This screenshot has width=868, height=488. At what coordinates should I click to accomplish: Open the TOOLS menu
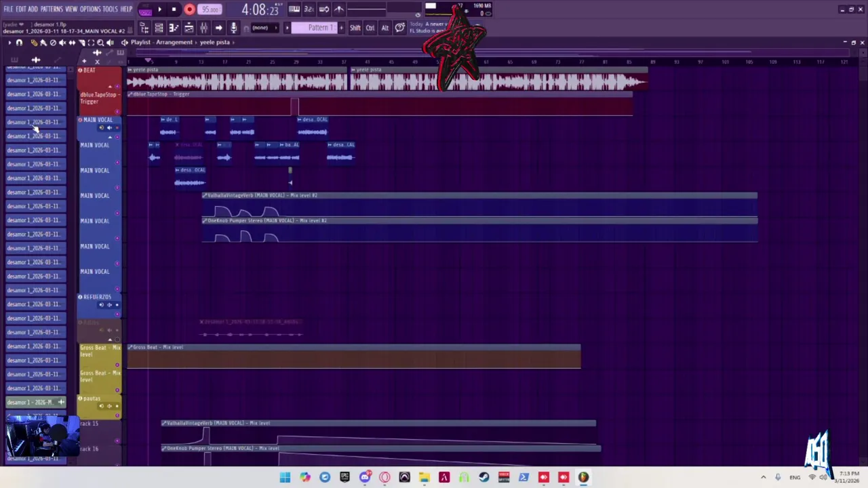110,9
